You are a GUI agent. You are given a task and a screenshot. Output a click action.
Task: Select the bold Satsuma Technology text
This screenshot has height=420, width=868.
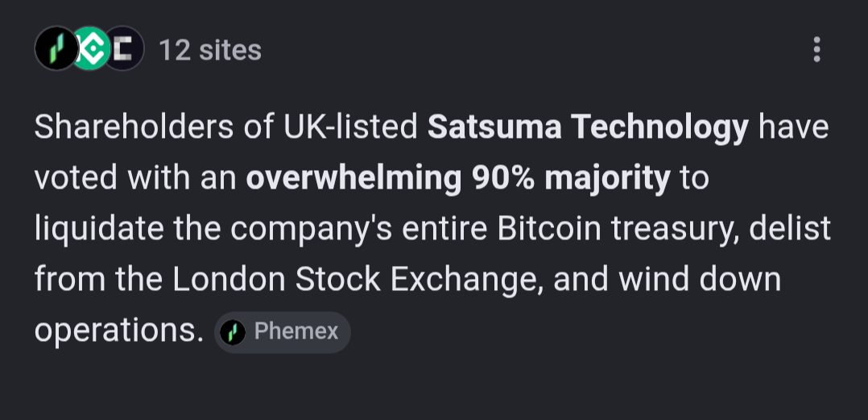588,127
